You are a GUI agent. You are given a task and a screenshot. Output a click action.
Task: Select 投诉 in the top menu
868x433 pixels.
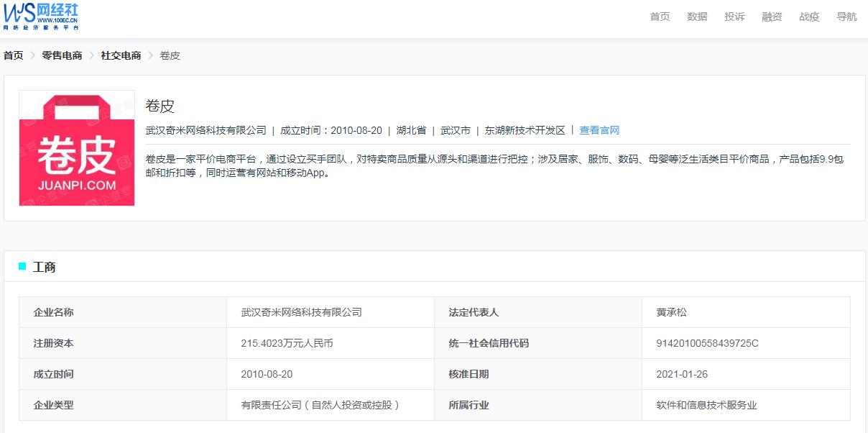click(734, 16)
